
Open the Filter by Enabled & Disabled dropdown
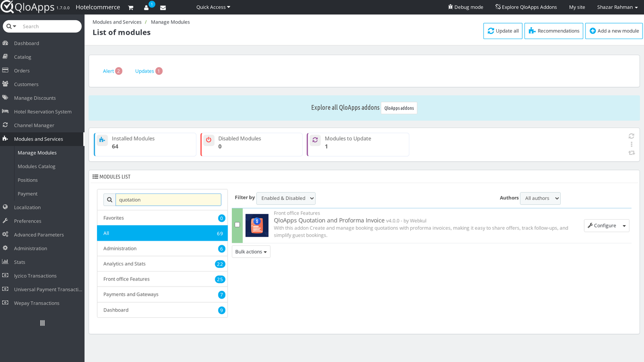[x=286, y=198]
